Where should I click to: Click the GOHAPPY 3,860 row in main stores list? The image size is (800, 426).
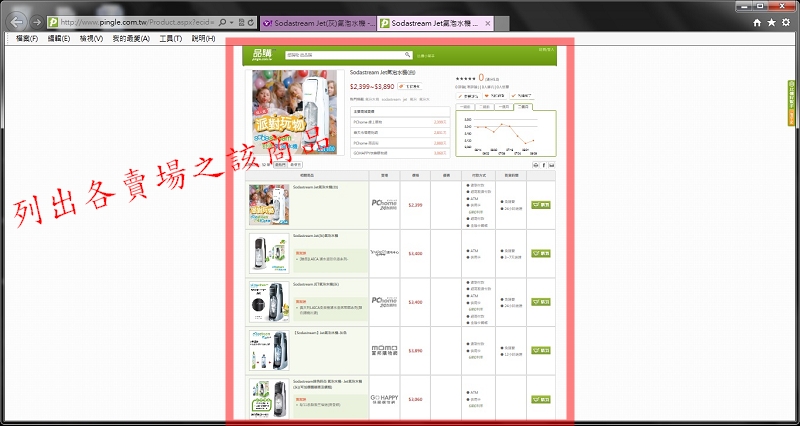tap(400, 153)
